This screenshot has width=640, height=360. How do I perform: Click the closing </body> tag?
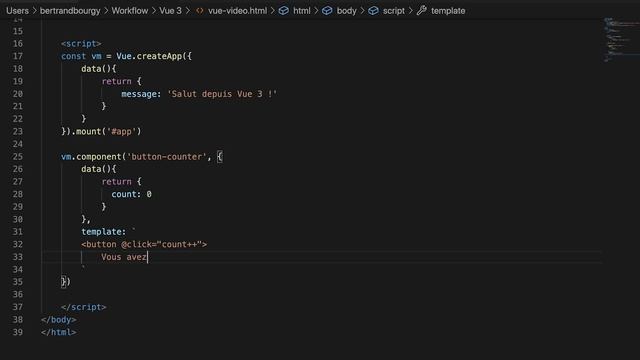pyautogui.click(x=58, y=320)
